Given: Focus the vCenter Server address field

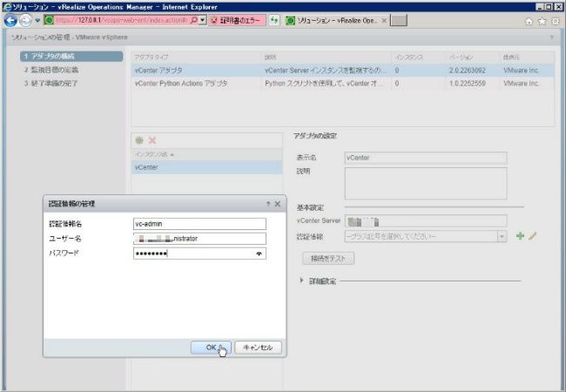Looking at the screenshot, I should (x=426, y=221).
